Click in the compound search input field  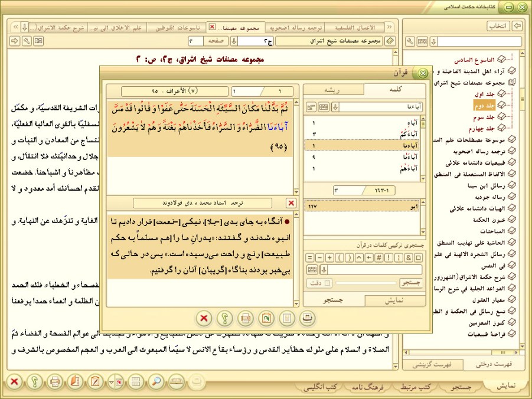coord(375,270)
